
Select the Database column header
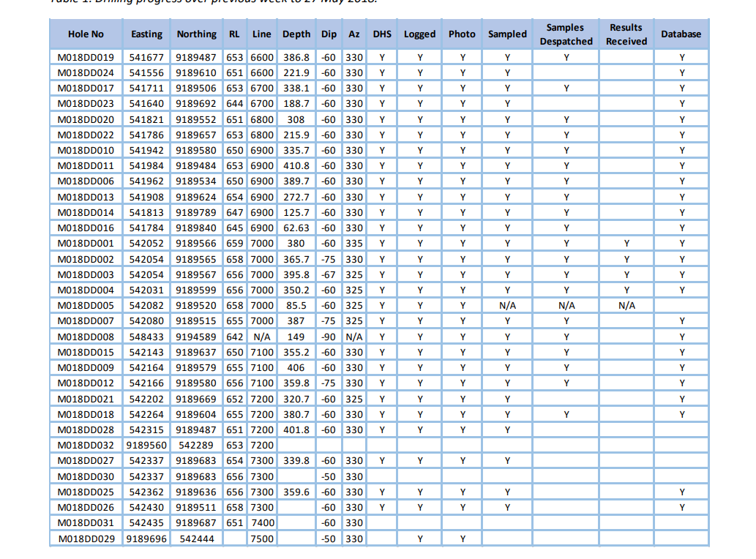point(681,34)
